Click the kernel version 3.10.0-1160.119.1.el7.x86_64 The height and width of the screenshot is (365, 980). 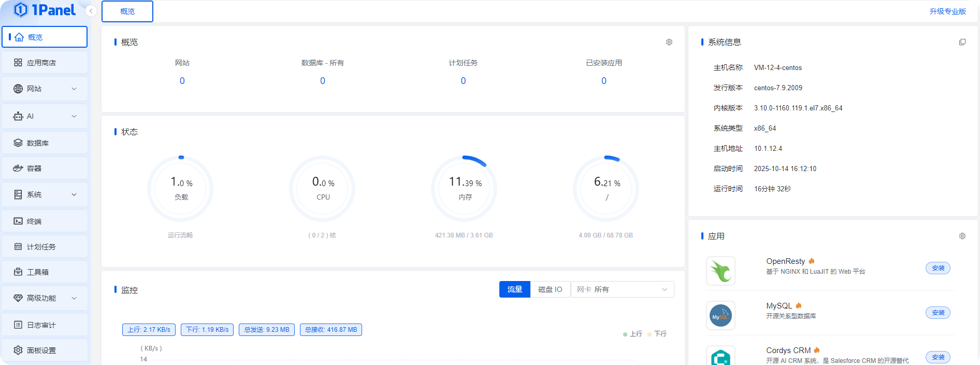[798, 108]
